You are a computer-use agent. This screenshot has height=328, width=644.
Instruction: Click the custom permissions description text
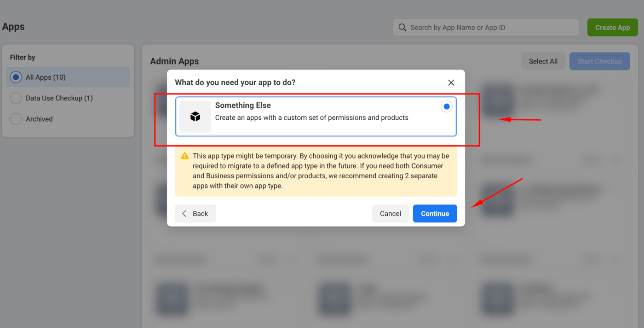[311, 117]
